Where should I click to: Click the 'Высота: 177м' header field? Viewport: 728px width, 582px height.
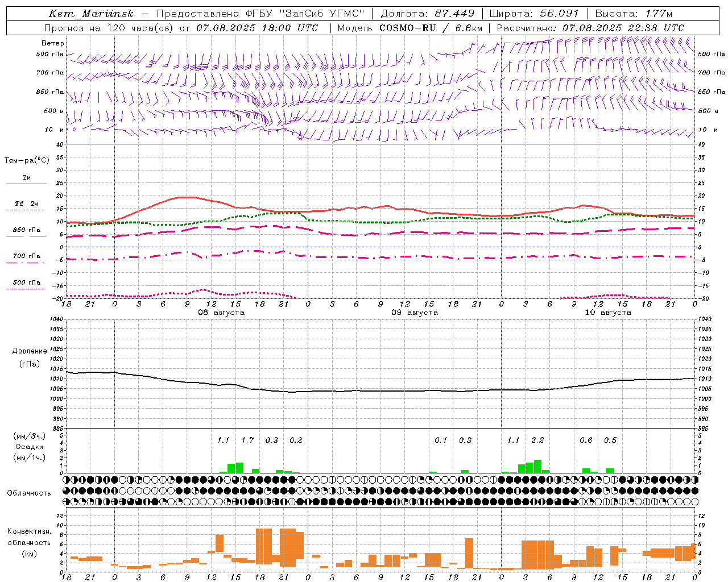[x=634, y=14]
